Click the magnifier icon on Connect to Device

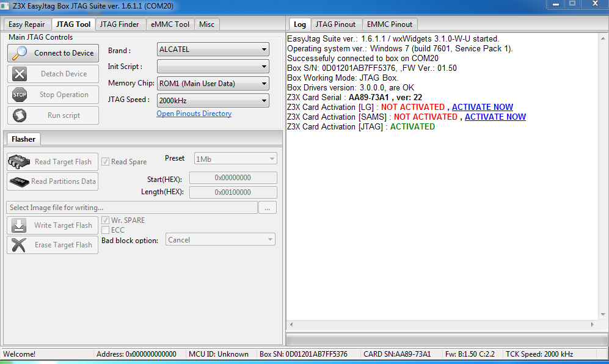(x=20, y=53)
